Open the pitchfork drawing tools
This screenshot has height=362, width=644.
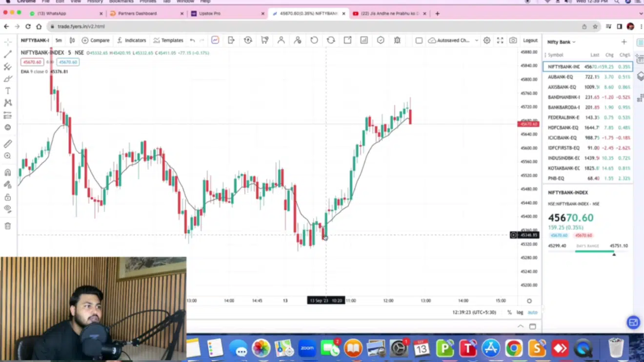click(x=8, y=67)
